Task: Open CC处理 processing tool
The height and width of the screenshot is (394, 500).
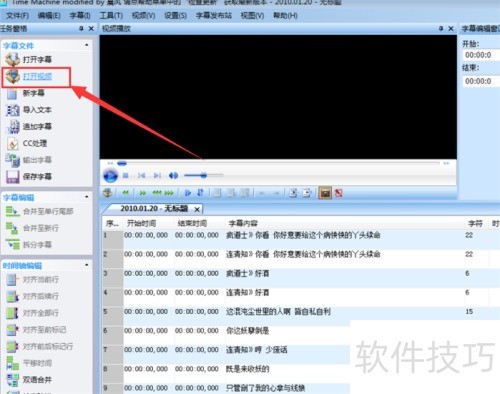Action: (x=35, y=143)
